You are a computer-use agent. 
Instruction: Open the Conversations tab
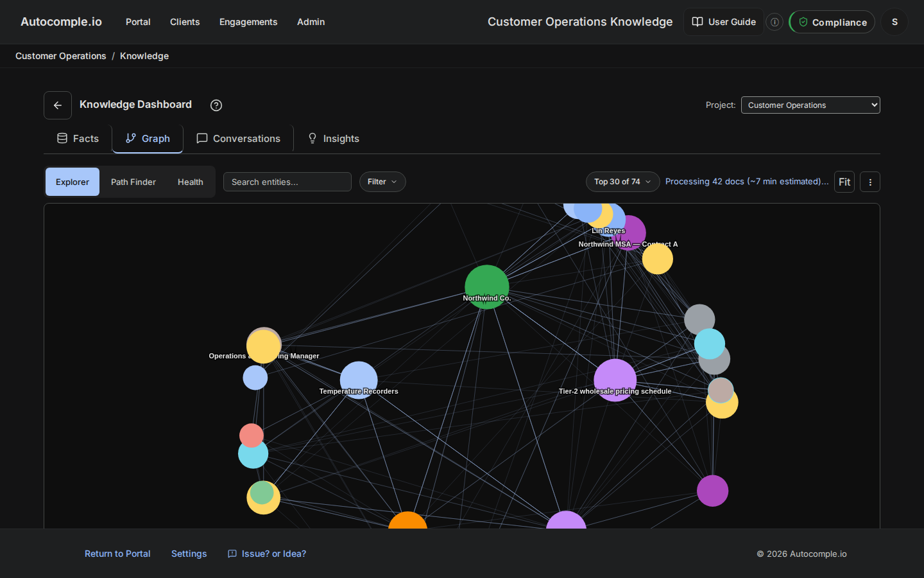coord(238,139)
